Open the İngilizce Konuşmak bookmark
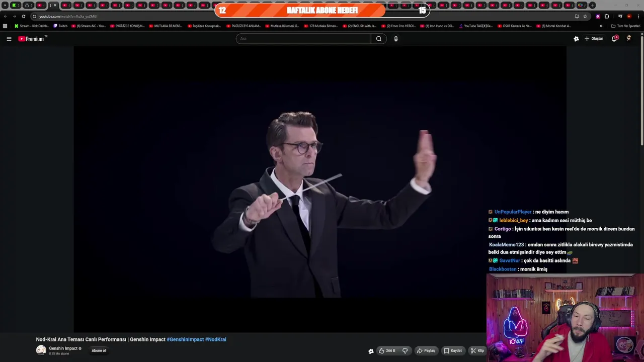 pyautogui.click(x=204, y=26)
